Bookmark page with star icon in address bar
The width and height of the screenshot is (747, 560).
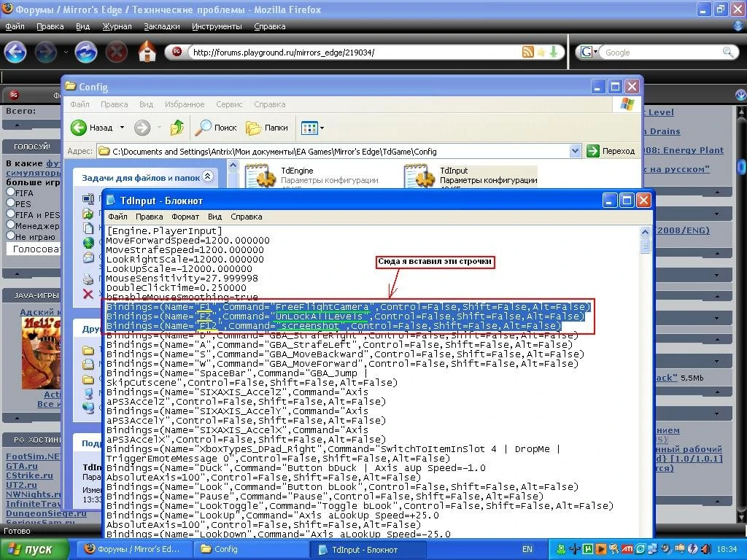coord(541,52)
